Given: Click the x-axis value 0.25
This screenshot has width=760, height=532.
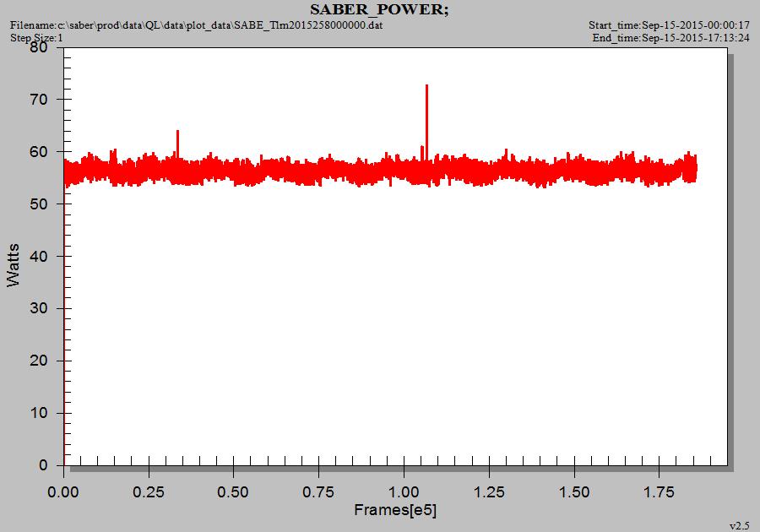Looking at the screenshot, I should (x=149, y=492).
